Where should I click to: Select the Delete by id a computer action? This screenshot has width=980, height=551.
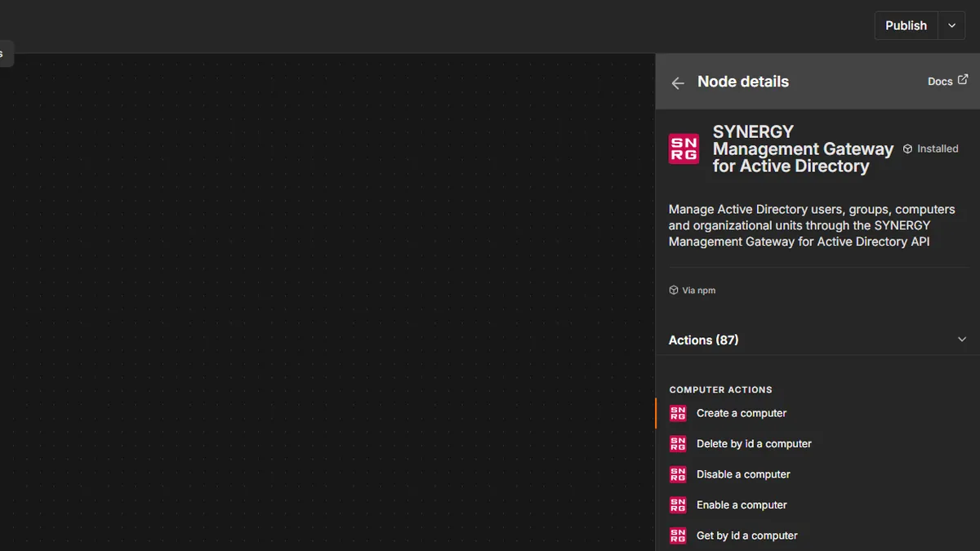(x=817, y=444)
